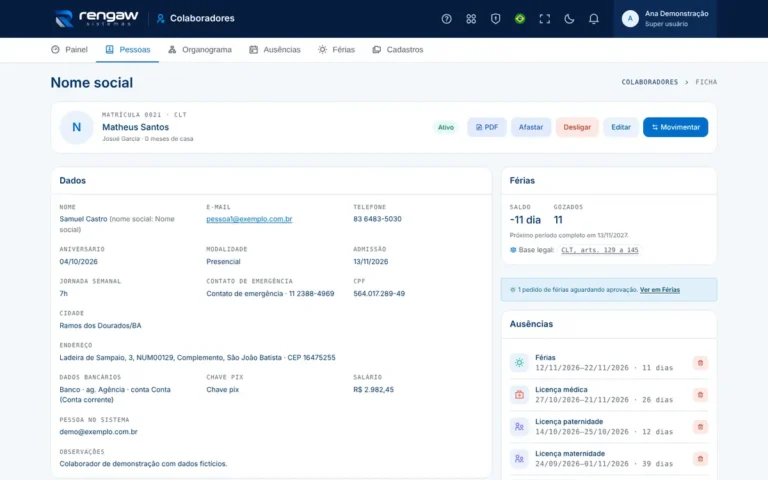
Task: Open the Ver em Férias link
Action: pos(660,289)
